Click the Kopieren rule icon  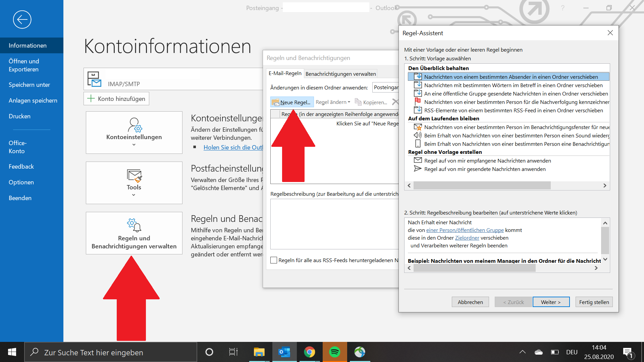click(358, 102)
